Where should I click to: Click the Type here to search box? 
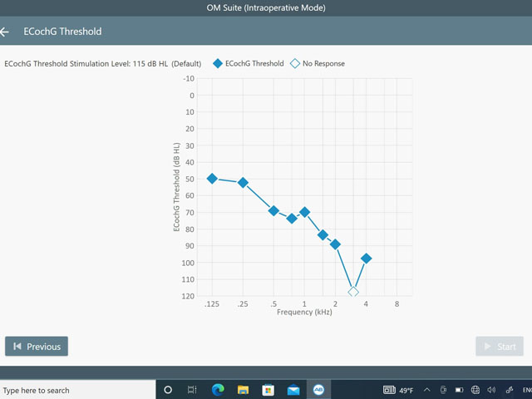[x=76, y=389]
